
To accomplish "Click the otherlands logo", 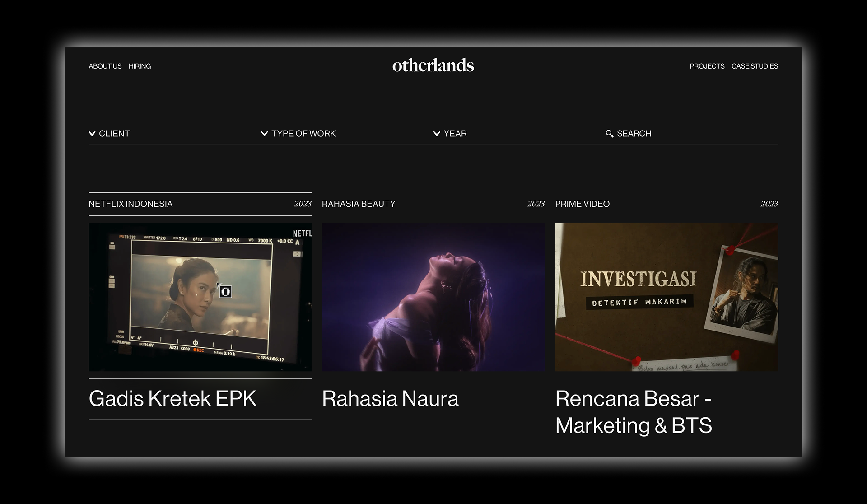I will pyautogui.click(x=433, y=66).
